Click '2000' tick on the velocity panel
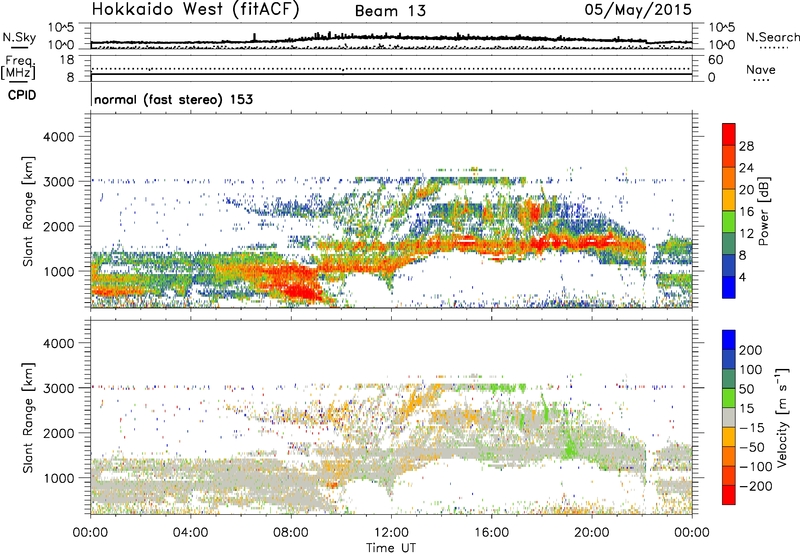Viewport: 800px width, 554px height. 58,433
